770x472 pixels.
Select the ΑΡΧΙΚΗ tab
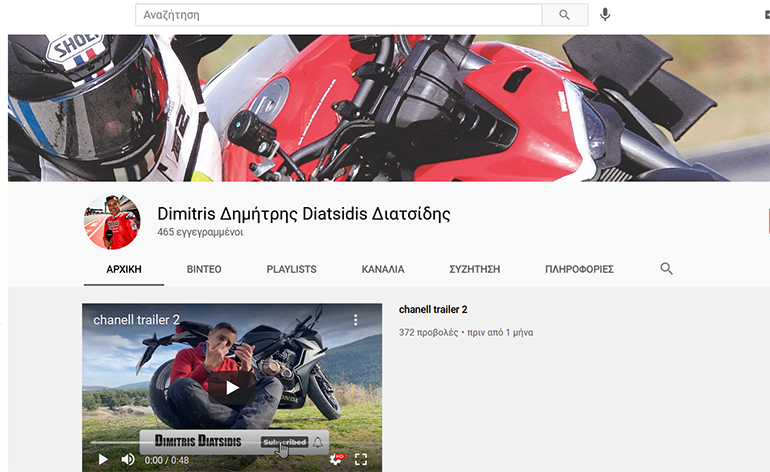(124, 270)
